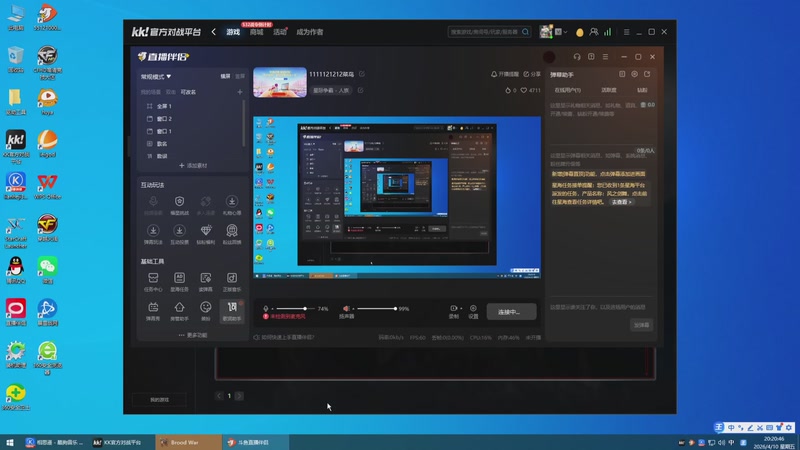
Task: Open the diamond welfare icon
Action: pyautogui.click(x=206, y=234)
